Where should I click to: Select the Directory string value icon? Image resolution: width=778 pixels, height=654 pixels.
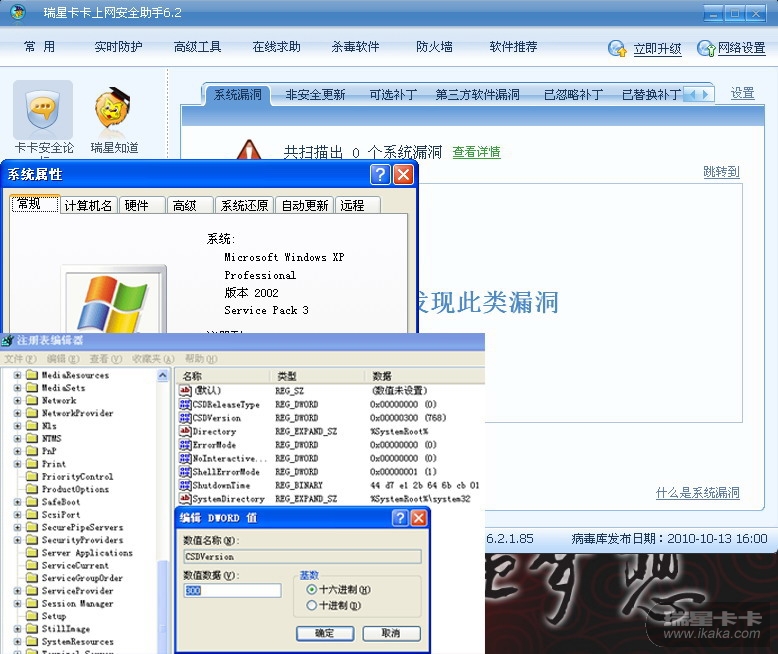point(185,431)
